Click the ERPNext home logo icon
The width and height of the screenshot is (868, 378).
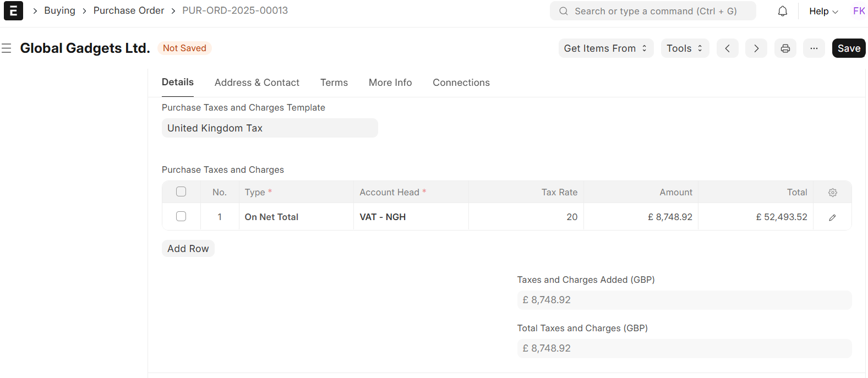[13, 11]
